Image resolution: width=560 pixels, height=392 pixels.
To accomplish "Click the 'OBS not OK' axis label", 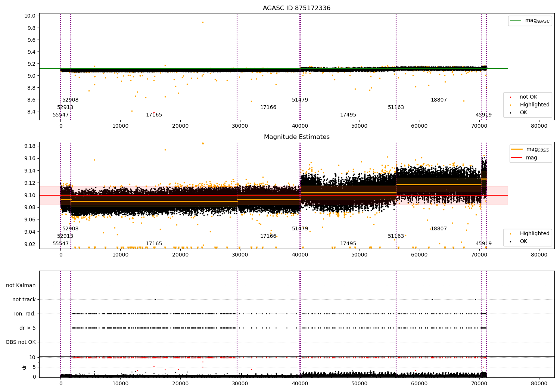I will [21, 342].
